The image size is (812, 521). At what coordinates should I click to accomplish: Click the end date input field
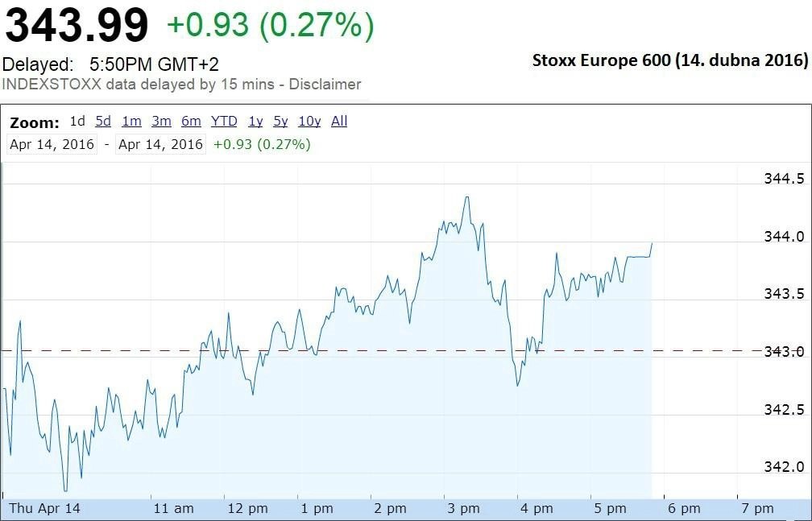coord(160,144)
